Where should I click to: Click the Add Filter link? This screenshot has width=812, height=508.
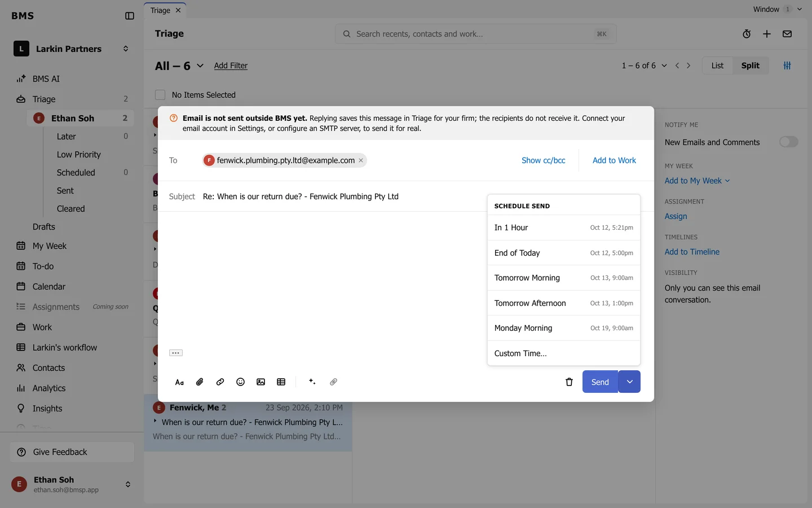coord(231,65)
